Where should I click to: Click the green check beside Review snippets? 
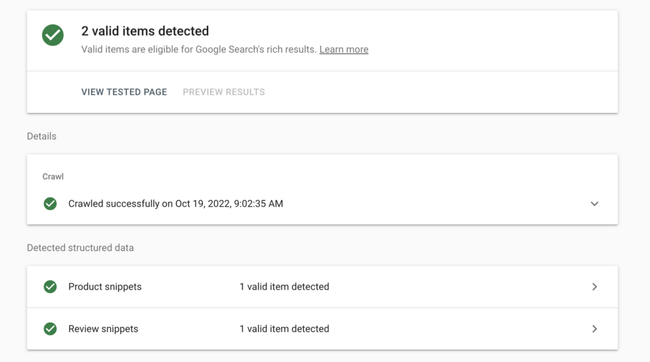pos(50,329)
